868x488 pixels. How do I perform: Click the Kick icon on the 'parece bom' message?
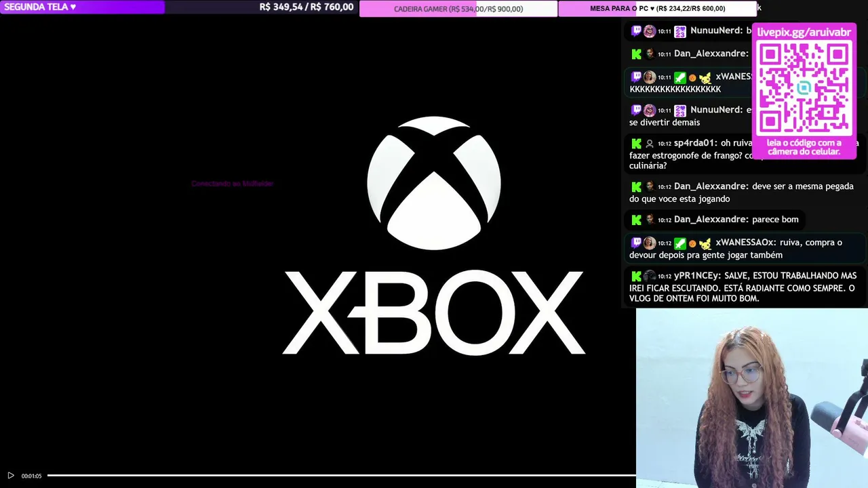click(636, 220)
